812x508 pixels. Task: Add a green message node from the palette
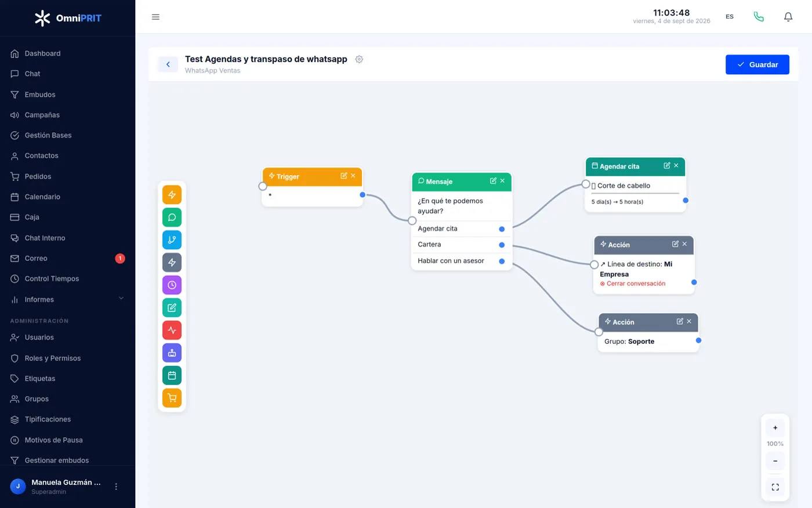(x=172, y=217)
